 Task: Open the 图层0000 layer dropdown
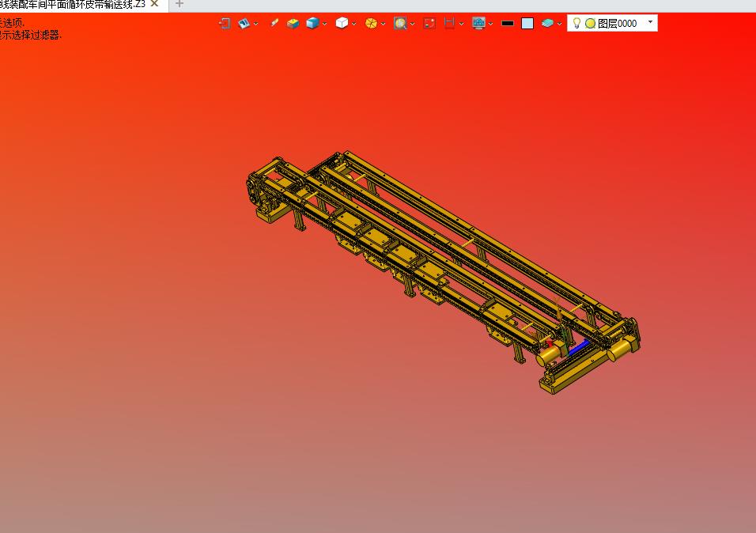pyautogui.click(x=612, y=23)
